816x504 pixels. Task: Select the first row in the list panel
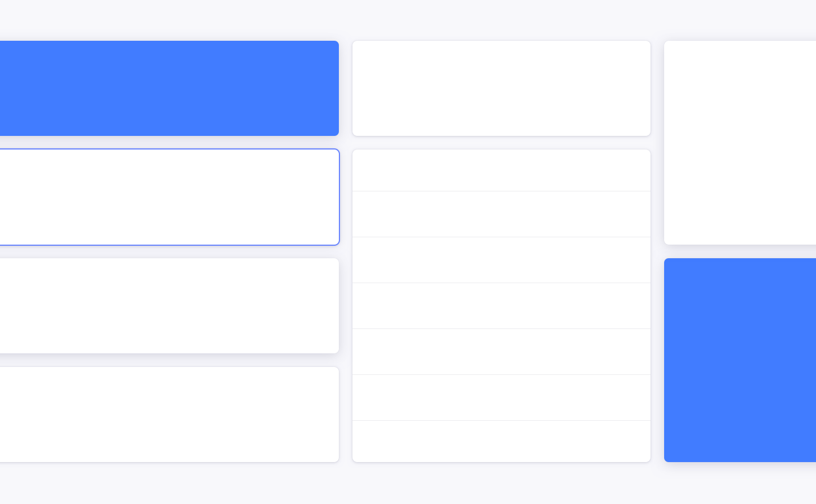(501, 170)
